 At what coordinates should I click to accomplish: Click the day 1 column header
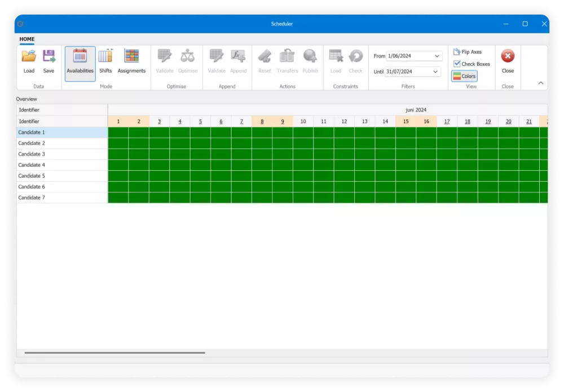click(x=118, y=122)
